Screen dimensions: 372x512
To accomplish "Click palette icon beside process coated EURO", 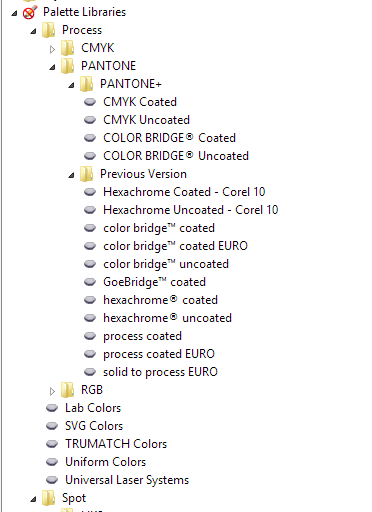I will click(90, 354).
